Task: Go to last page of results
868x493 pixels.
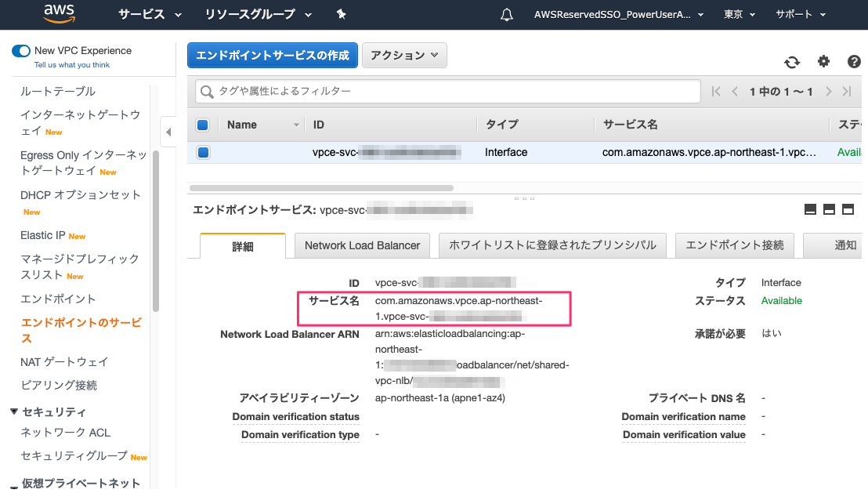Action: click(x=847, y=92)
